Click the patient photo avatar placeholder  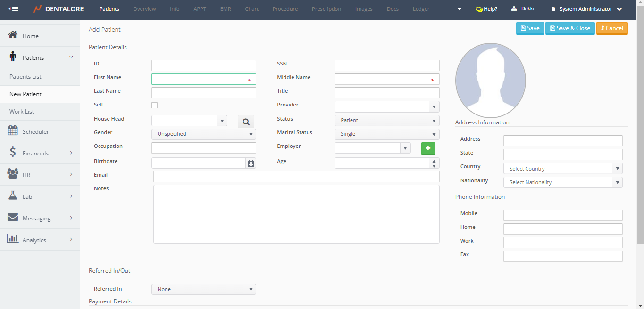point(490,81)
